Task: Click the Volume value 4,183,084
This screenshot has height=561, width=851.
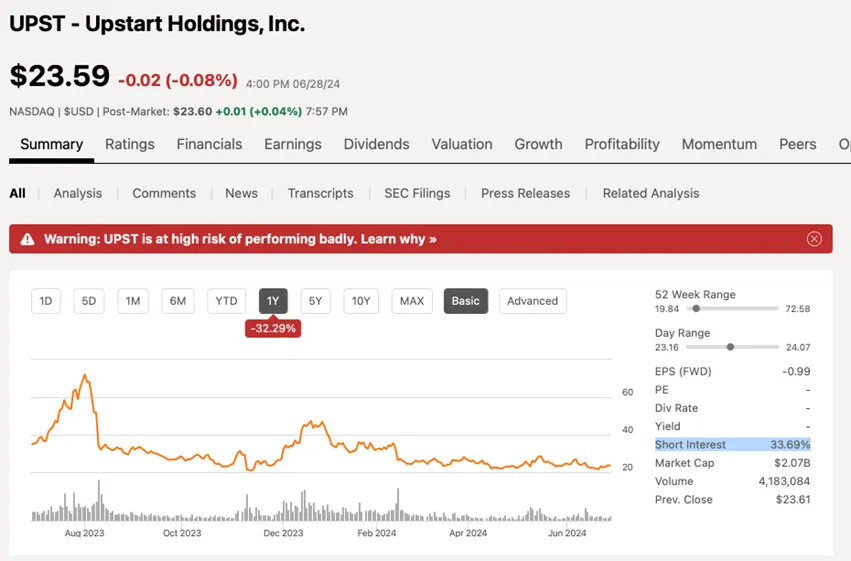Action: point(784,481)
